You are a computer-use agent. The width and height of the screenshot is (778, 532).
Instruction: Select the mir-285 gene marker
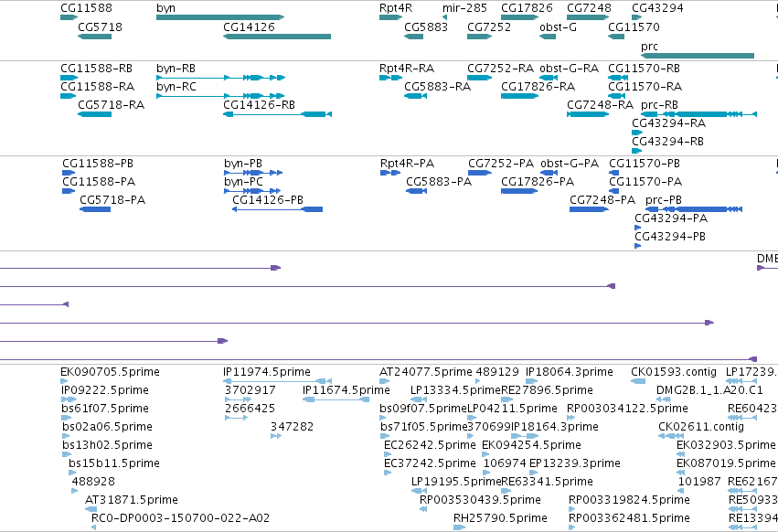444,17
